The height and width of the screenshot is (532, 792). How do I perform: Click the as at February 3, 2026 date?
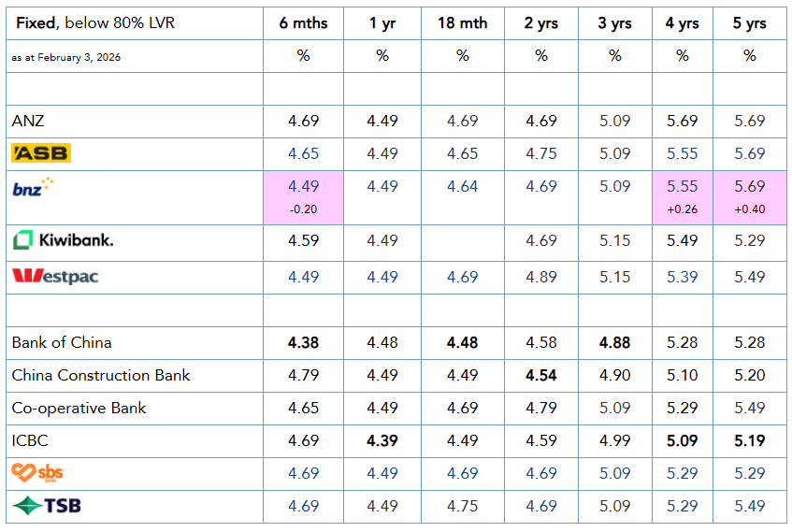(66, 57)
